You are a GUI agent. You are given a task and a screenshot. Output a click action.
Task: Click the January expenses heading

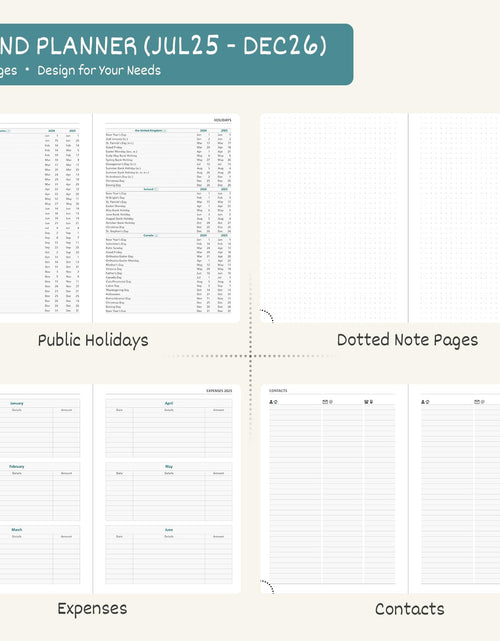click(17, 403)
